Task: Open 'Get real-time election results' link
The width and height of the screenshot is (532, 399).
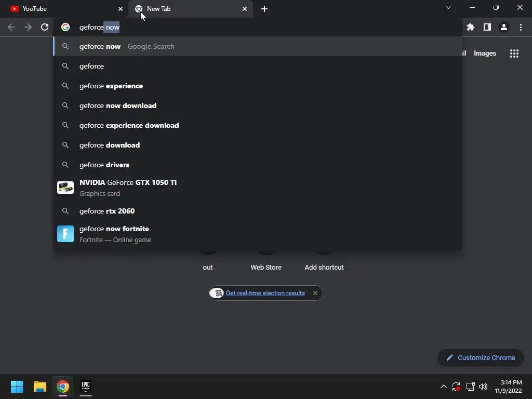Action: click(265, 293)
